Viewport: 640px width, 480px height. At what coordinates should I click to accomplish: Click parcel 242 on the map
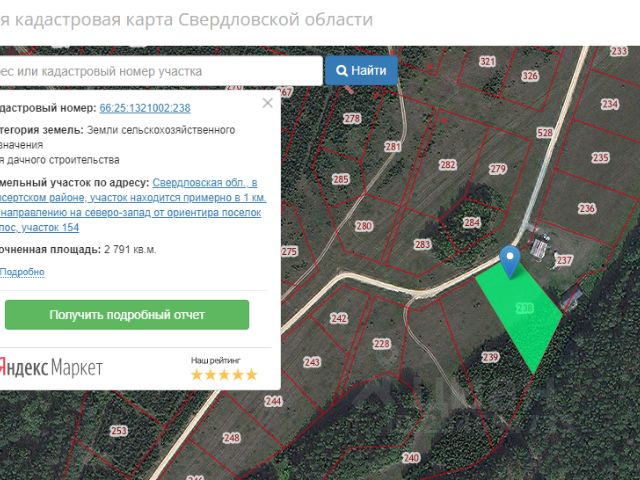click(x=339, y=318)
